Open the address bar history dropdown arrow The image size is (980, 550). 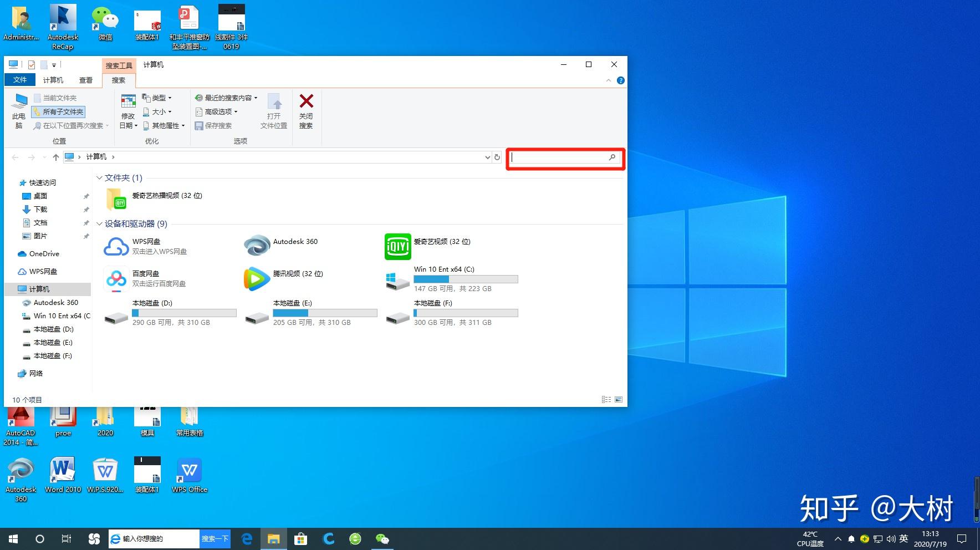[x=488, y=157]
